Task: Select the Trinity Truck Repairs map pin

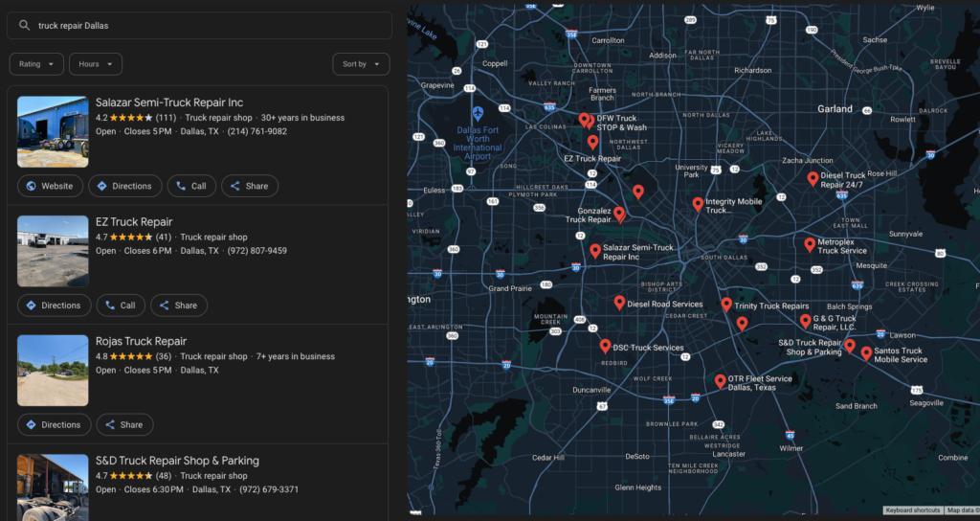Action: [x=726, y=304]
